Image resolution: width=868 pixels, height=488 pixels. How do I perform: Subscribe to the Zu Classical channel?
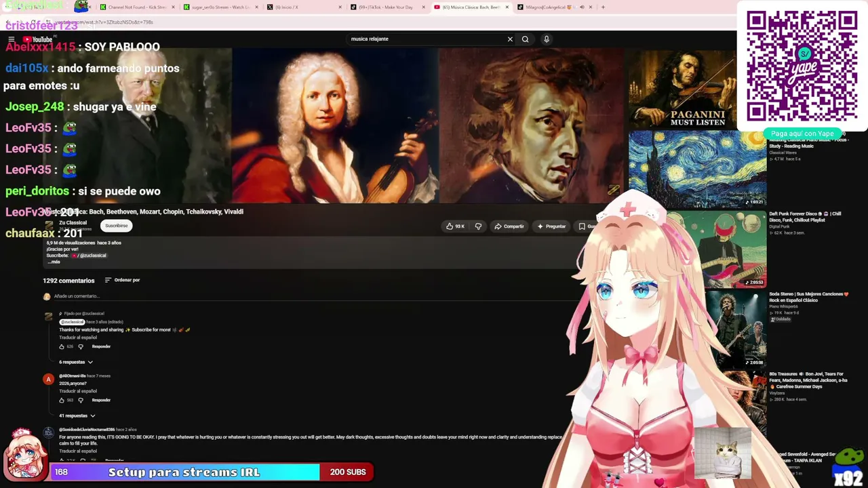tap(116, 226)
